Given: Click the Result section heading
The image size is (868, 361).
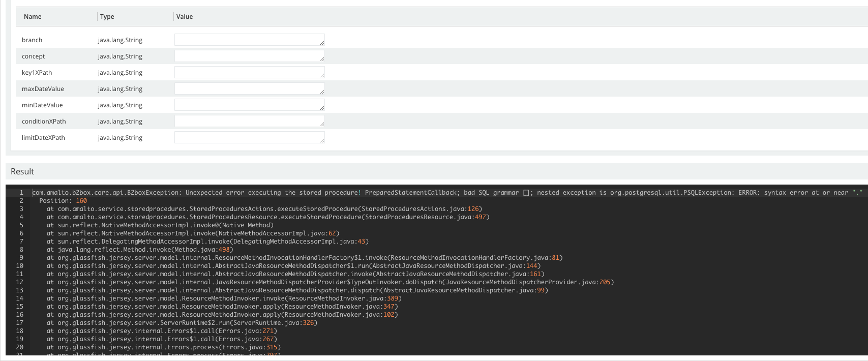Looking at the screenshot, I should coord(22,172).
